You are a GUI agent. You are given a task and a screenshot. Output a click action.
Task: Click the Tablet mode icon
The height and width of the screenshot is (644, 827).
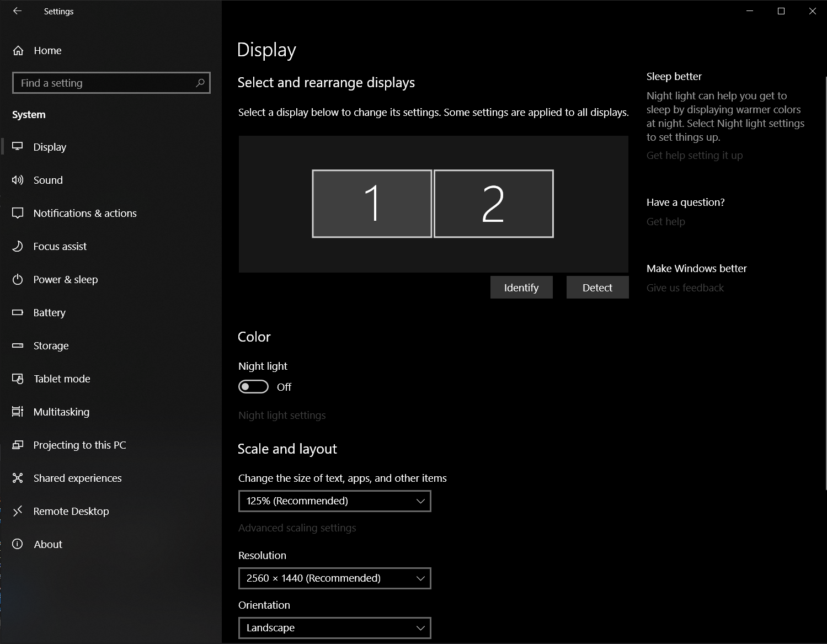tap(18, 379)
